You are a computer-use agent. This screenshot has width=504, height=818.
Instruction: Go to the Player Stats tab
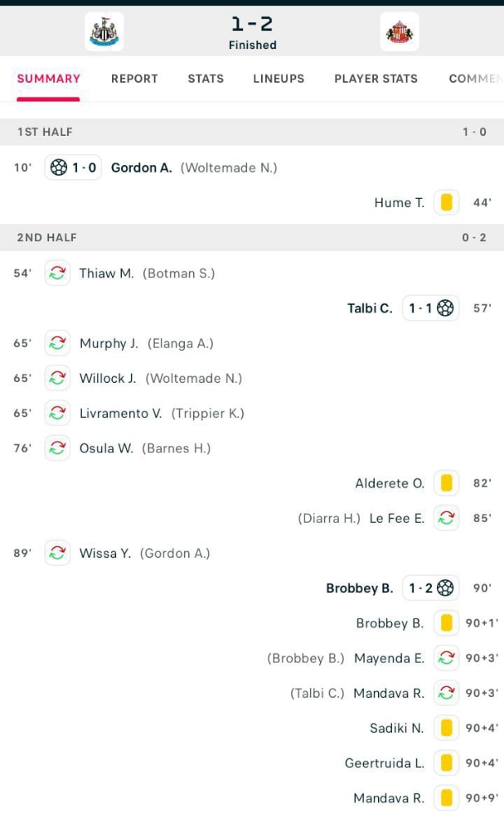coord(376,79)
